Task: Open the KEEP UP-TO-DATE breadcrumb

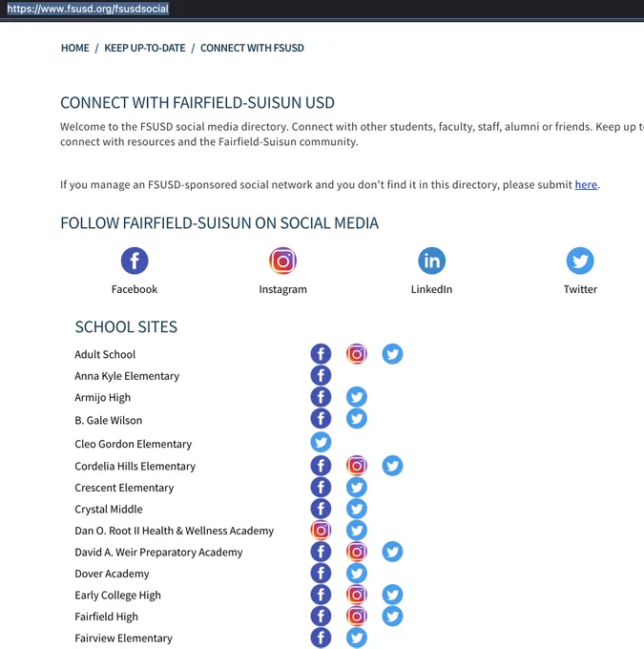Action: 145,48
